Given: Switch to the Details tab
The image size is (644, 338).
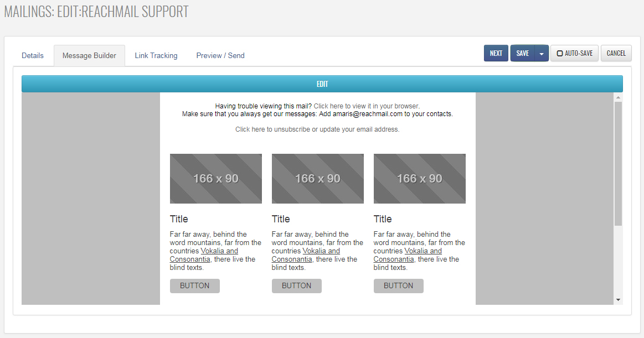Looking at the screenshot, I should [x=33, y=56].
